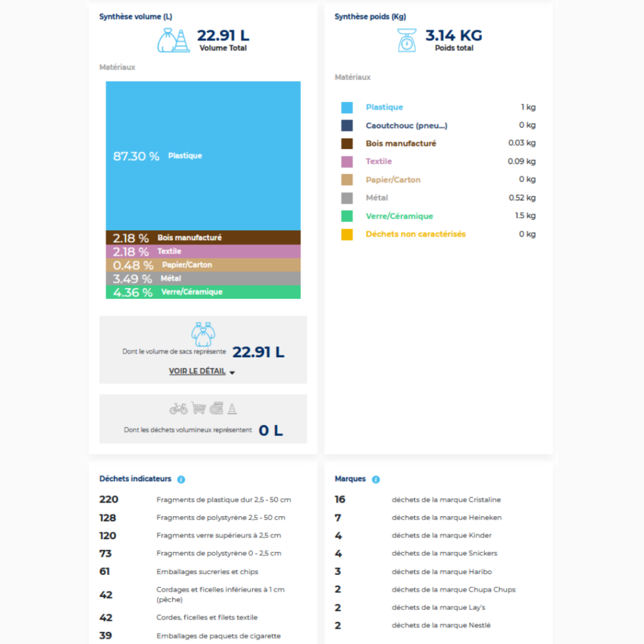Click déchets de la marque Chupa Chups
Viewport: 644px width, 644px height.
[454, 589]
